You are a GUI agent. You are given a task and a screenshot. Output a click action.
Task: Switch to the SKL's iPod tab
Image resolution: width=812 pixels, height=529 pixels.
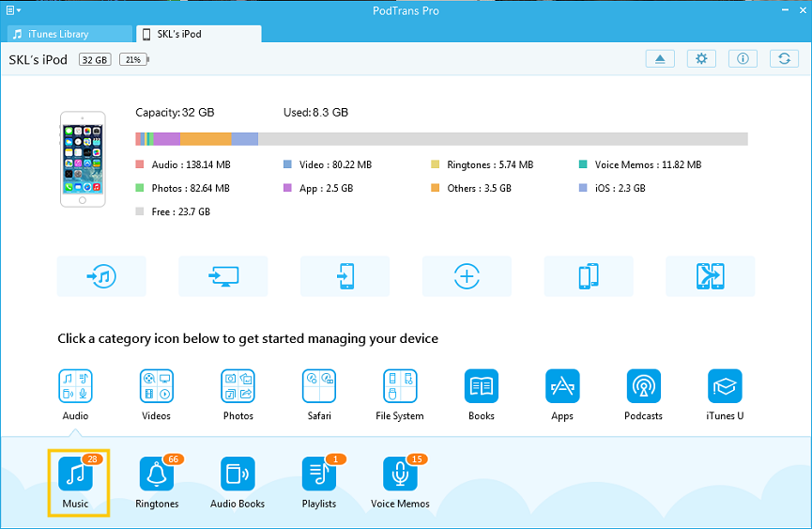199,34
